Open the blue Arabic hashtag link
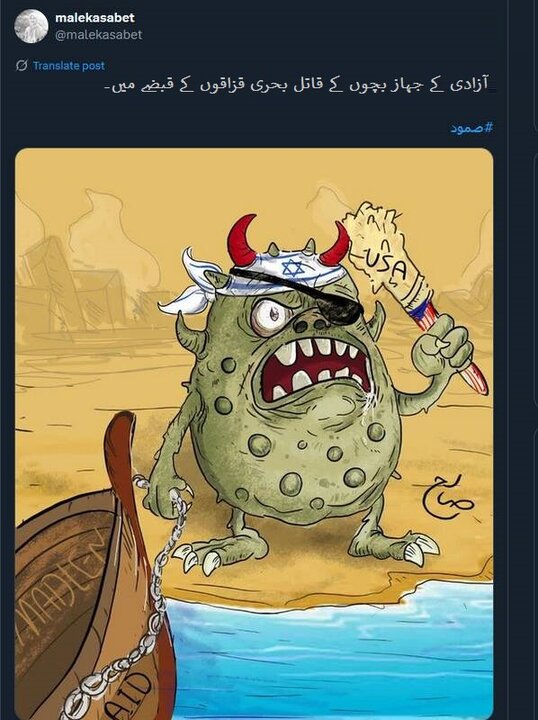The image size is (538, 720). 471,128
